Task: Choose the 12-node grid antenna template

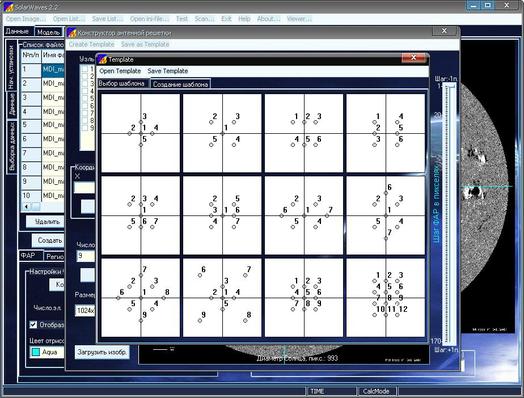Action: click(x=386, y=297)
